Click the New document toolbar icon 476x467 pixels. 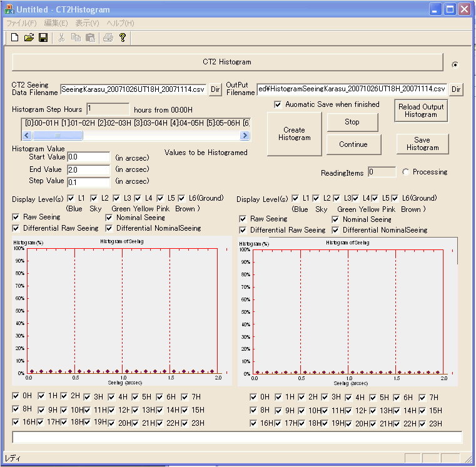click(x=15, y=38)
